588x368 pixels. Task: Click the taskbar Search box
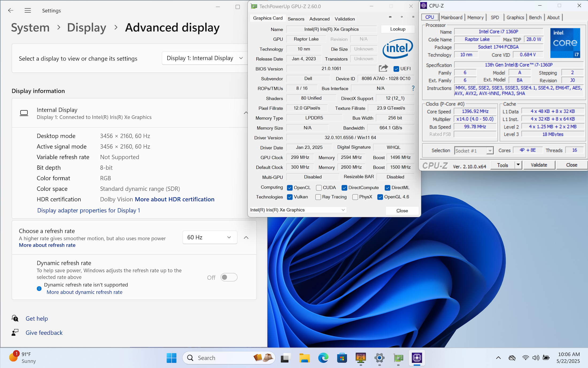point(229,358)
